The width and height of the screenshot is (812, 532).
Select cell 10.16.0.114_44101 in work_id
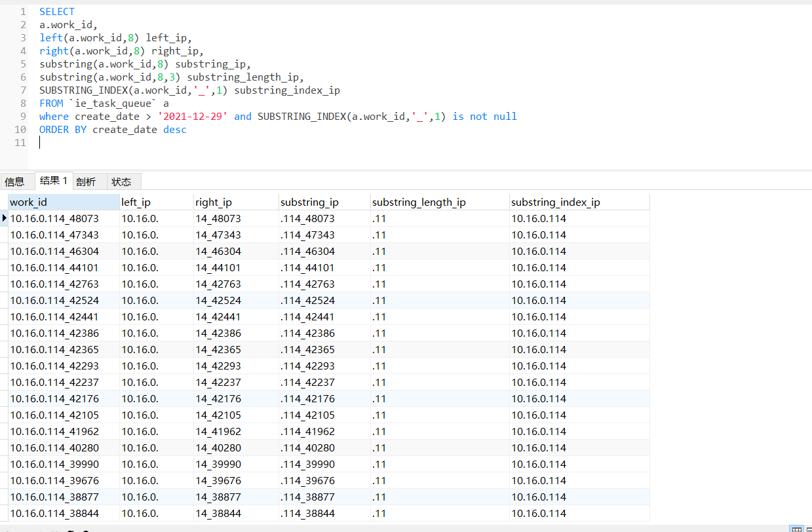pos(64,267)
